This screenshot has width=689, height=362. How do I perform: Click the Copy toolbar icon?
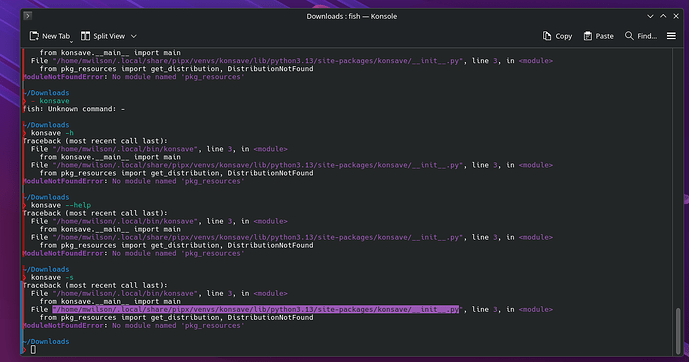click(547, 36)
